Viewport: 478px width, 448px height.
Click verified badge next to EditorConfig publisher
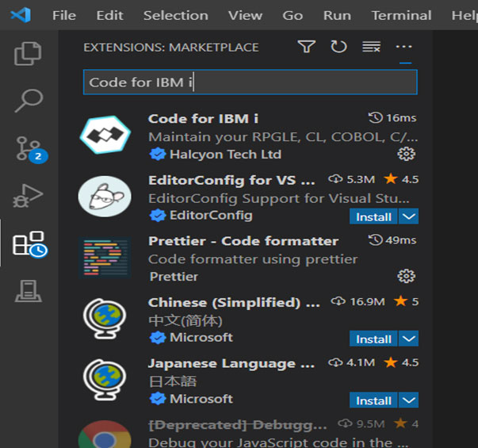[x=158, y=216]
